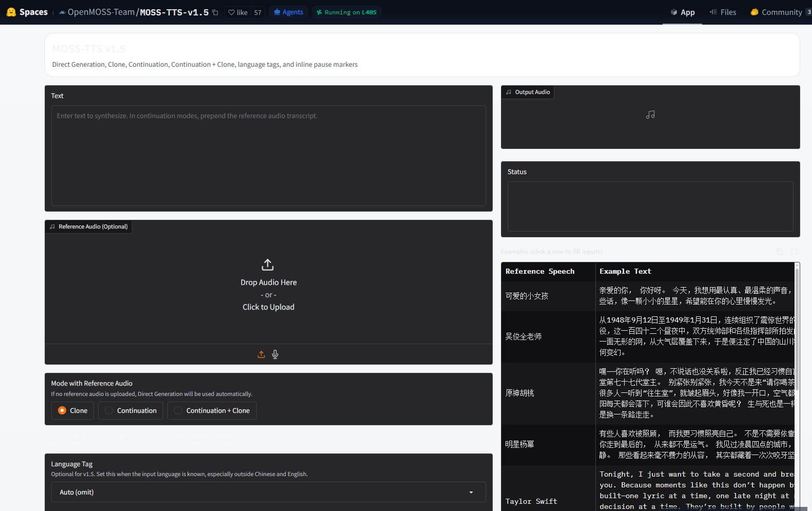Click the App tab cube icon
This screenshot has width=812, height=511.
pos(674,12)
